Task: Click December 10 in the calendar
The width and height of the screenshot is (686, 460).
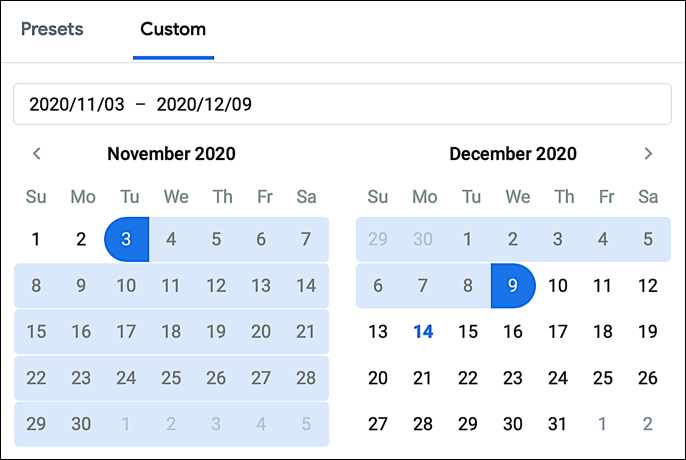Action: (558, 286)
